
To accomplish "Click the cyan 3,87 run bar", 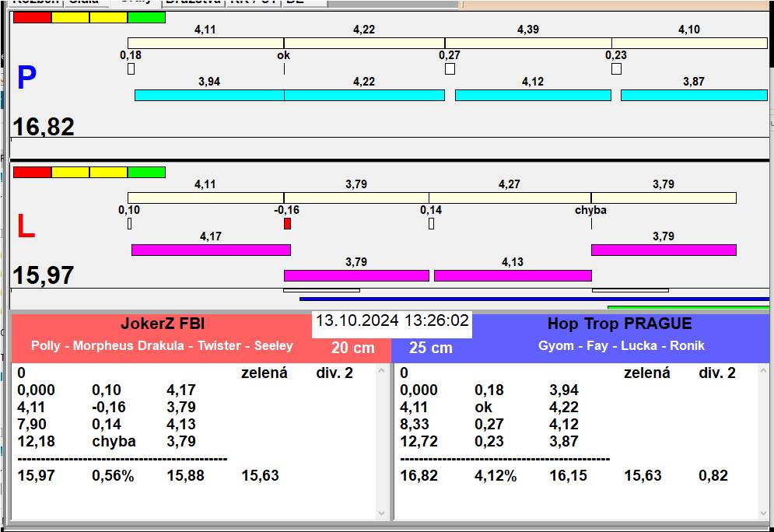I will (x=694, y=95).
